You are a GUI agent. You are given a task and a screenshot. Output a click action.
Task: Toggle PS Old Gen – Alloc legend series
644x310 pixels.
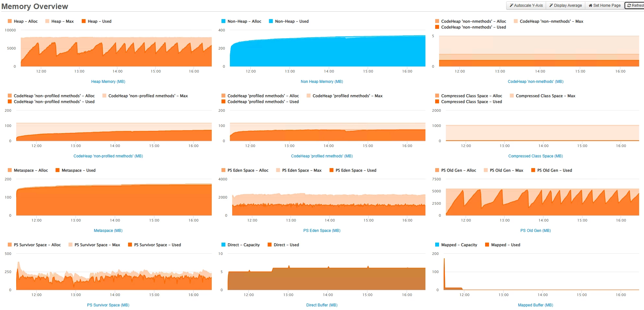(456, 170)
